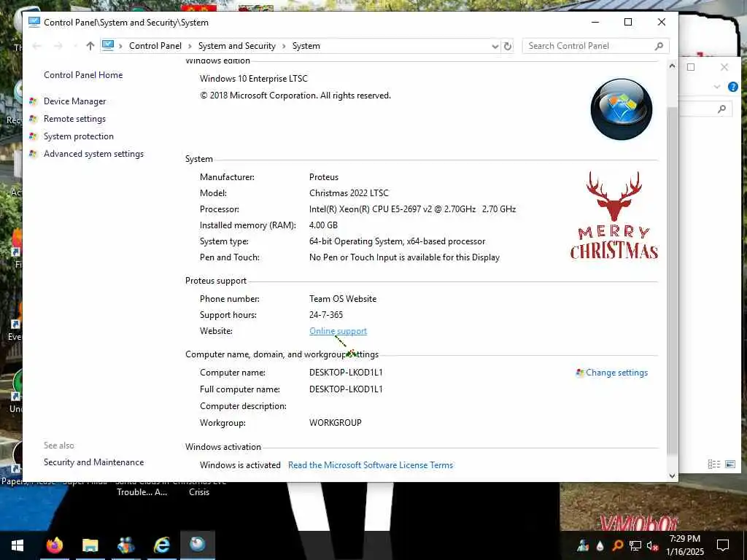Click the vertical scrollbar thumb
The width and height of the screenshot is (747, 560).
[x=672, y=281]
